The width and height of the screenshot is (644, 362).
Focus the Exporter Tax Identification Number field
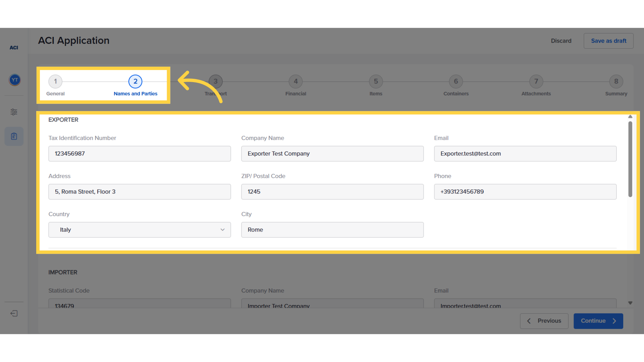click(x=140, y=154)
